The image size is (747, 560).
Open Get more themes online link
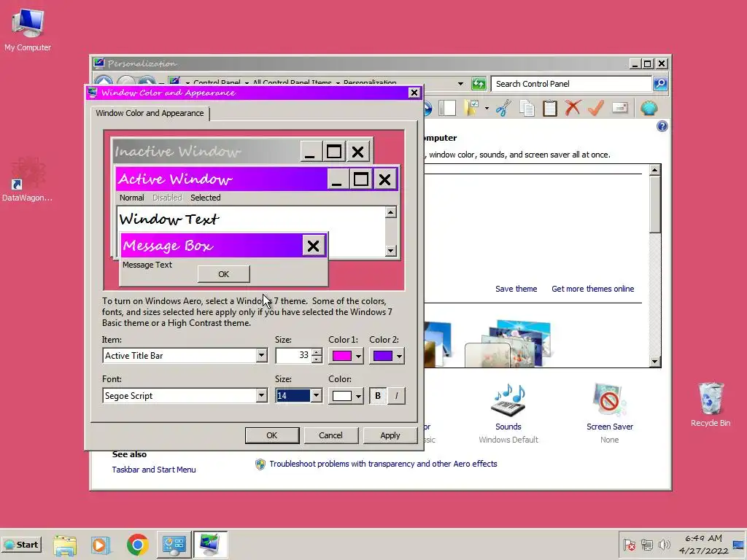592,289
